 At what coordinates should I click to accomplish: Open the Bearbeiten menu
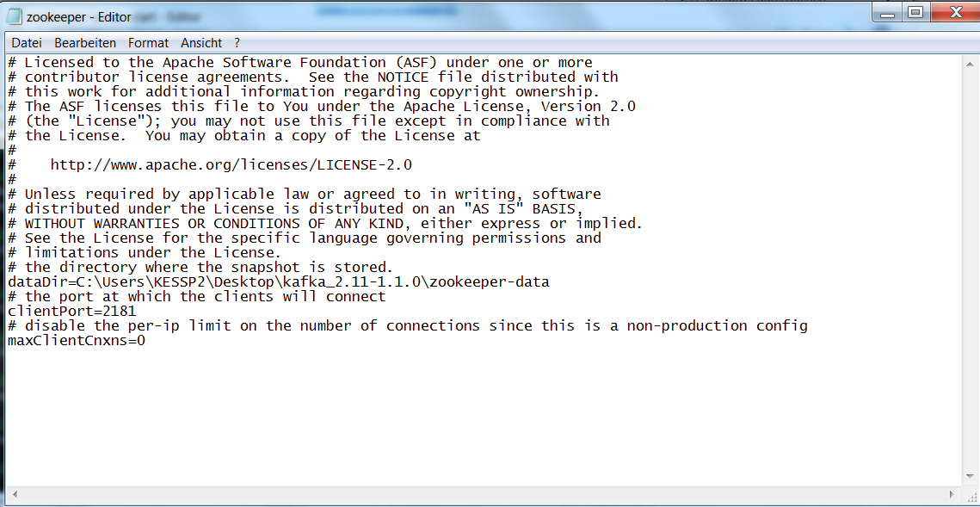pyautogui.click(x=85, y=43)
